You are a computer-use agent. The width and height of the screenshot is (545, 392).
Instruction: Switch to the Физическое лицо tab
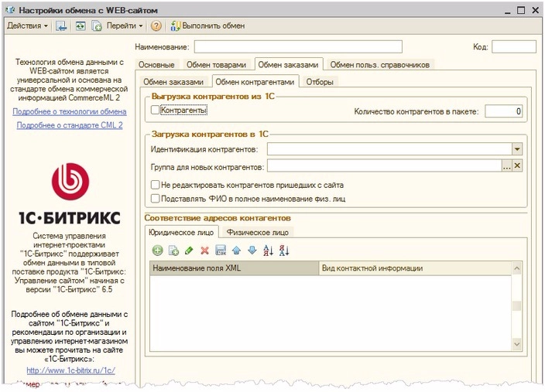(258, 232)
